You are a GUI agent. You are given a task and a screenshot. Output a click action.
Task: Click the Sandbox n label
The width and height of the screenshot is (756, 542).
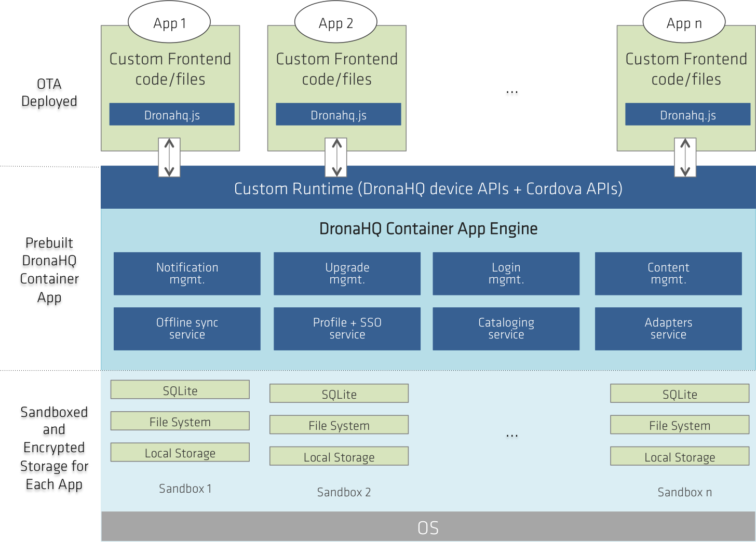tap(685, 492)
